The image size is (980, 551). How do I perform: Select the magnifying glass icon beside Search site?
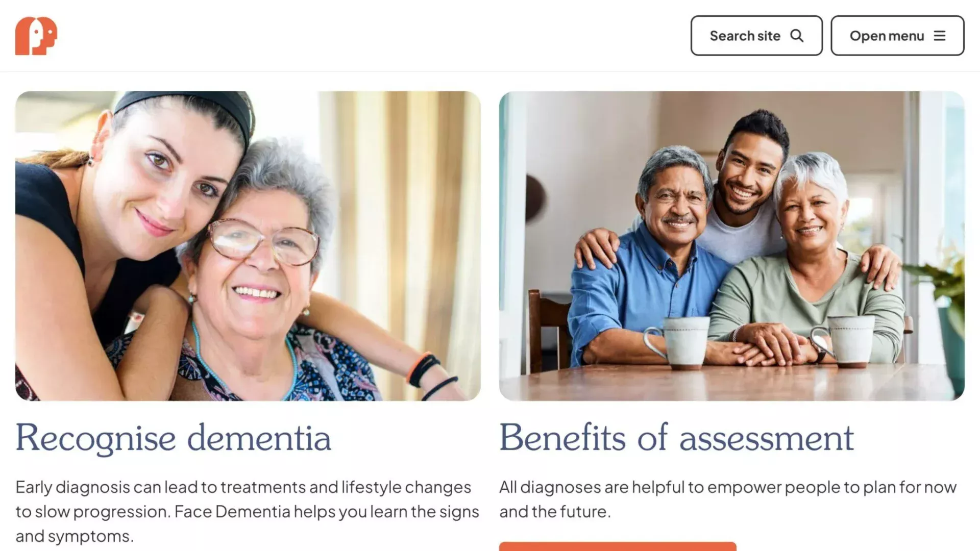796,35
